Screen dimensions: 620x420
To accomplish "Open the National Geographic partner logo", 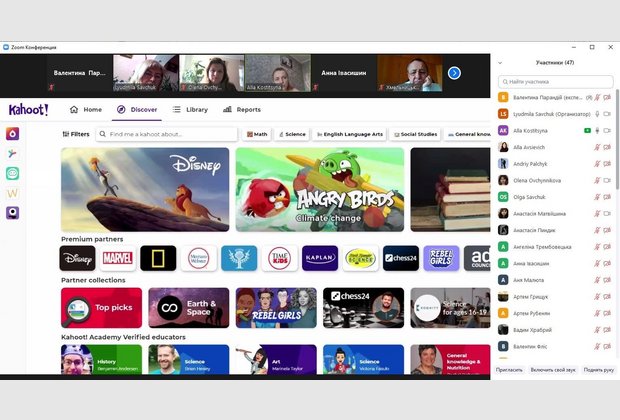I will [158, 258].
